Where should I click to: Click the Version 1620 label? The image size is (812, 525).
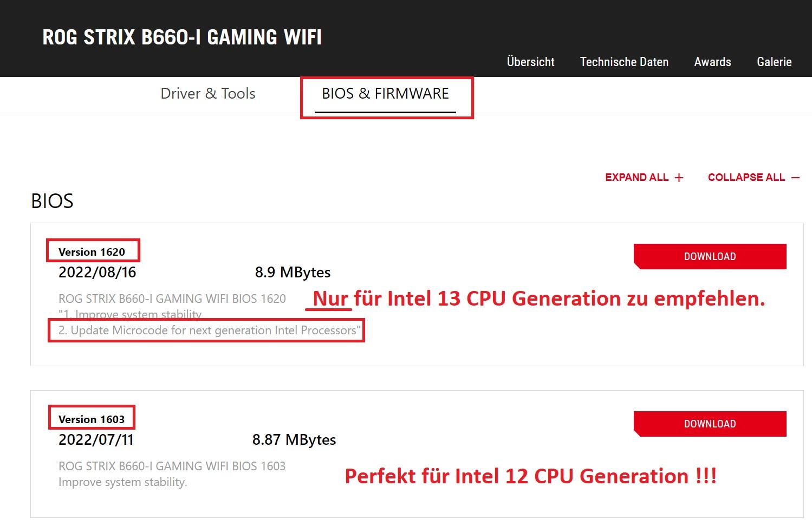click(x=92, y=252)
